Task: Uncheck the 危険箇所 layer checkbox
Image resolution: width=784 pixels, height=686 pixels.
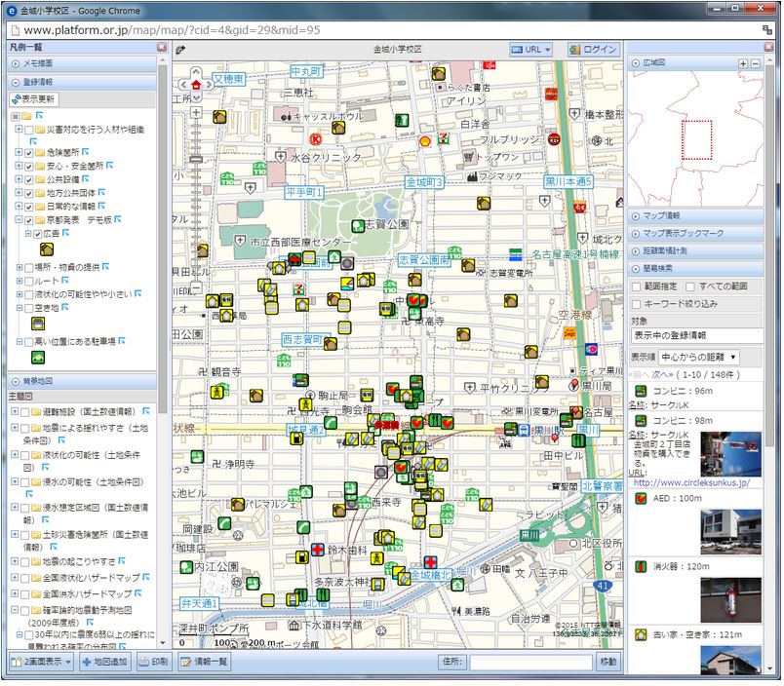Action: point(29,153)
